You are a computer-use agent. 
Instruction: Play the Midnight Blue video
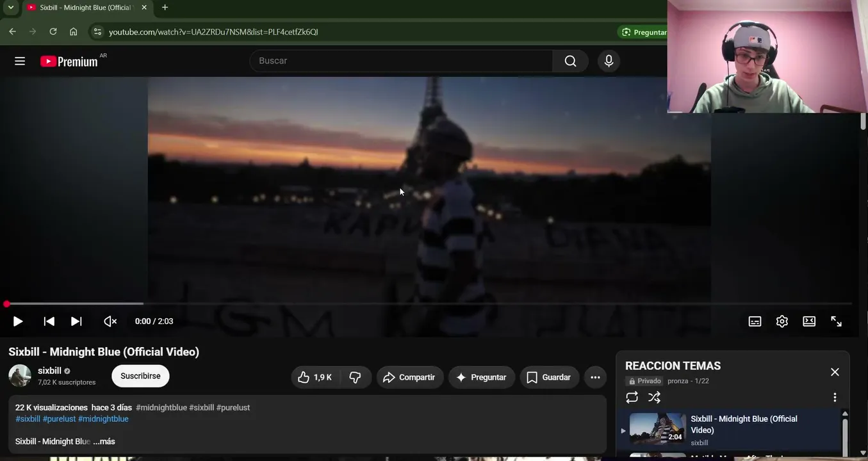pos(18,321)
